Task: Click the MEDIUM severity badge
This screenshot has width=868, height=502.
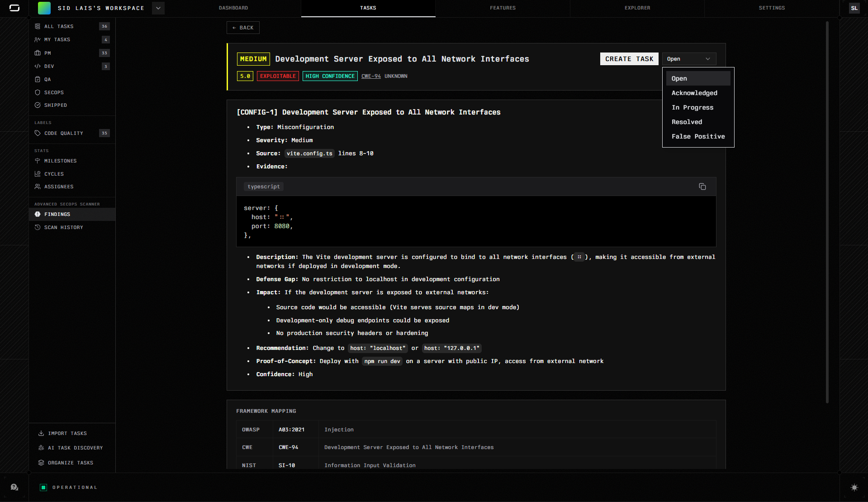Action: [x=253, y=59]
